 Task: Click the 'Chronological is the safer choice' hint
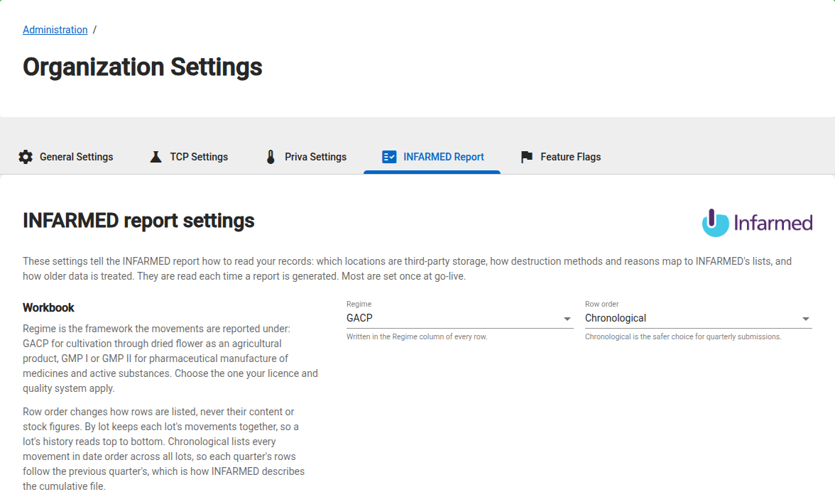(683, 337)
